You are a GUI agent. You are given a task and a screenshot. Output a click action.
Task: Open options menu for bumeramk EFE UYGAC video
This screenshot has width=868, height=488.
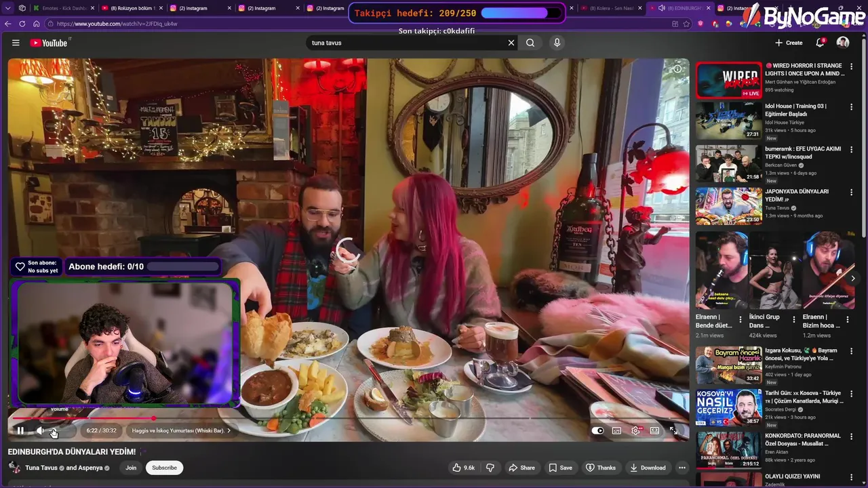point(851,150)
